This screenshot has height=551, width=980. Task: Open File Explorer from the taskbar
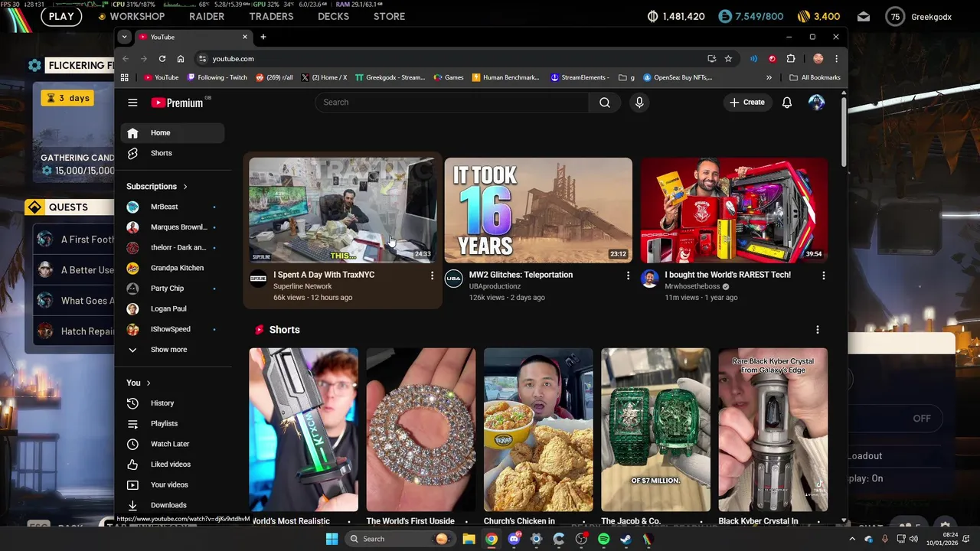coord(469,539)
